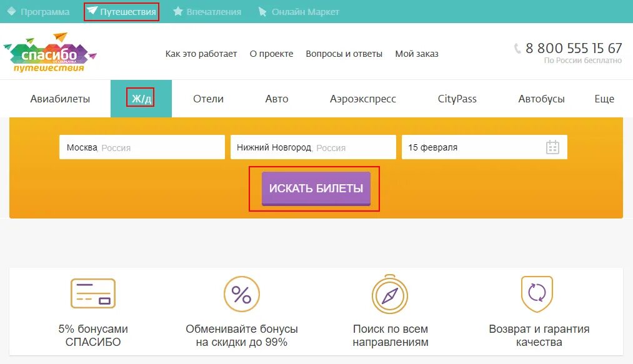
Task: Open the Вопросы и ответы link
Action: [x=344, y=54]
